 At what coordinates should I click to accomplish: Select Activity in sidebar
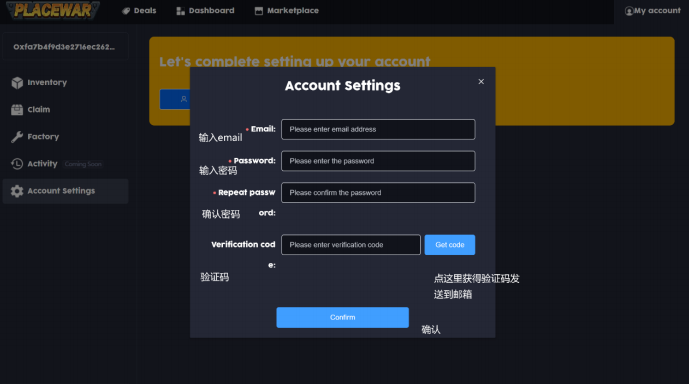click(65, 164)
